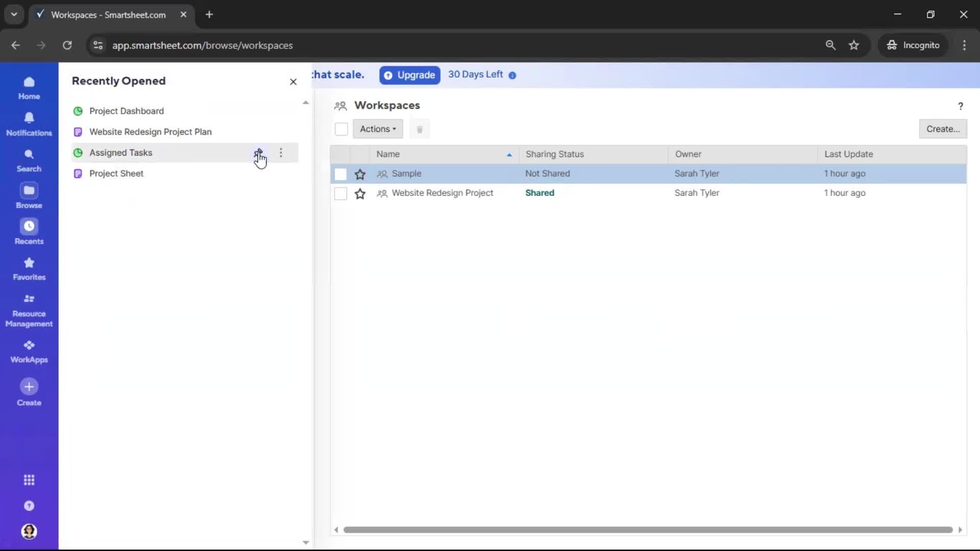Open WorkApps from the sidebar
Viewport: 980px width, 551px height.
coord(29,350)
